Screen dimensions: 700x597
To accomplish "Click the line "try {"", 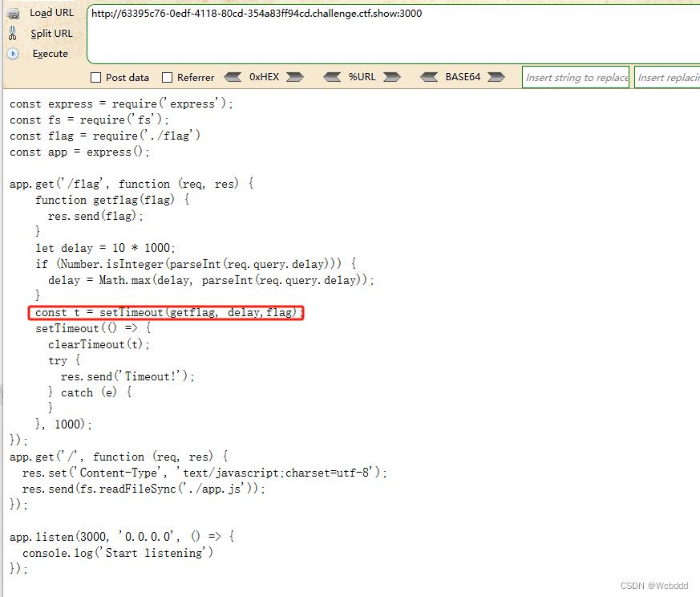I will click(x=64, y=360).
